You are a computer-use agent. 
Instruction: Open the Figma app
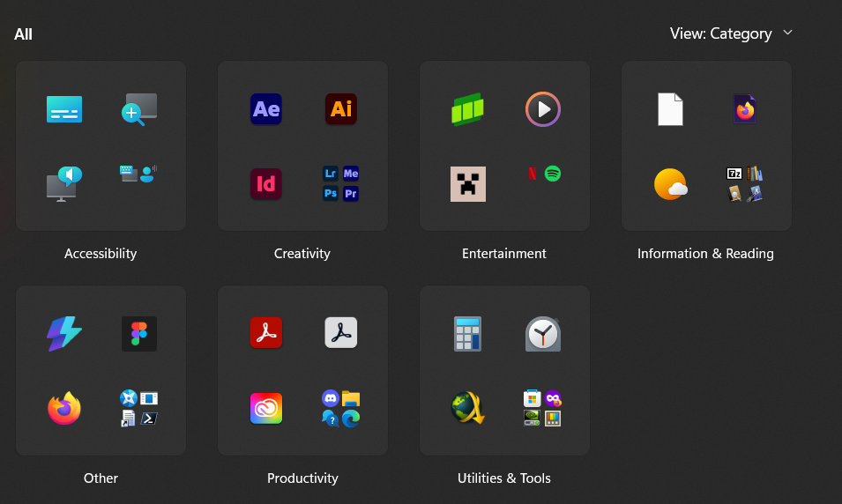(139, 334)
